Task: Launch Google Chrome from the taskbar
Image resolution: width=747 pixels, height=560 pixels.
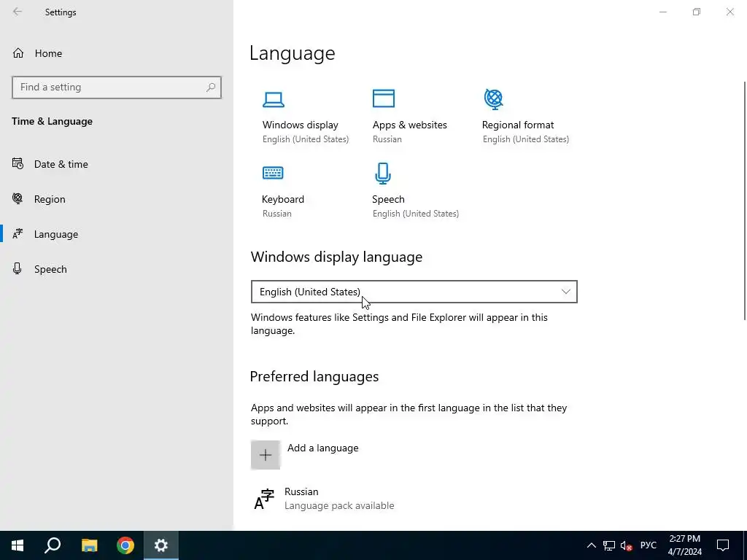Action: click(125, 545)
